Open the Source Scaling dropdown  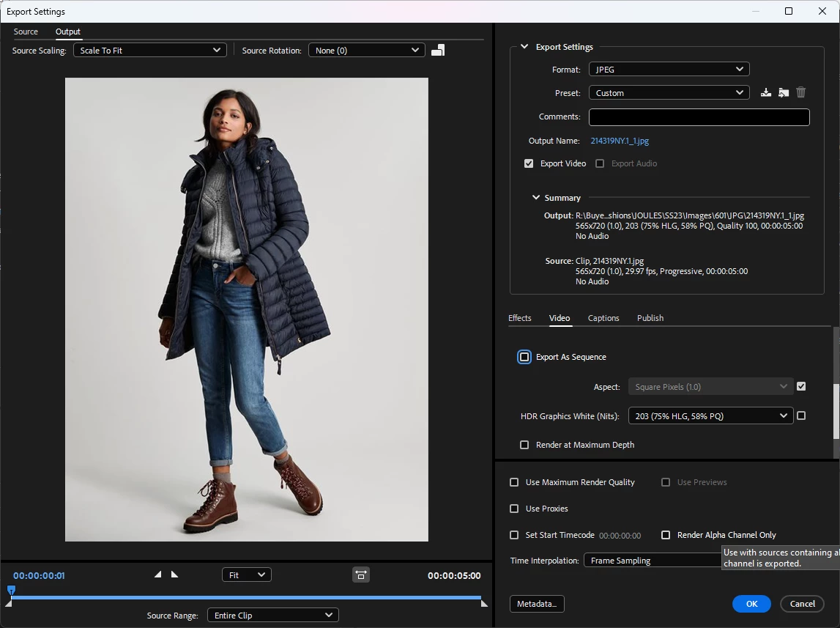tap(149, 51)
